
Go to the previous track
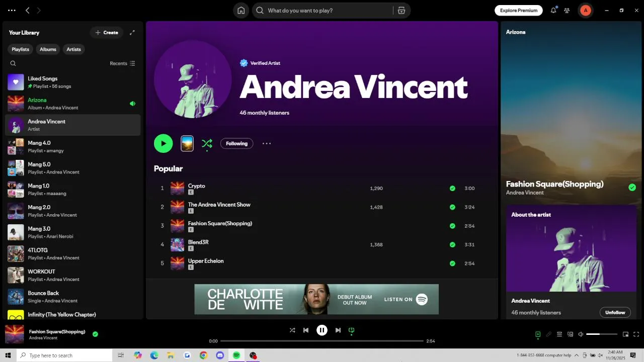[306, 330]
